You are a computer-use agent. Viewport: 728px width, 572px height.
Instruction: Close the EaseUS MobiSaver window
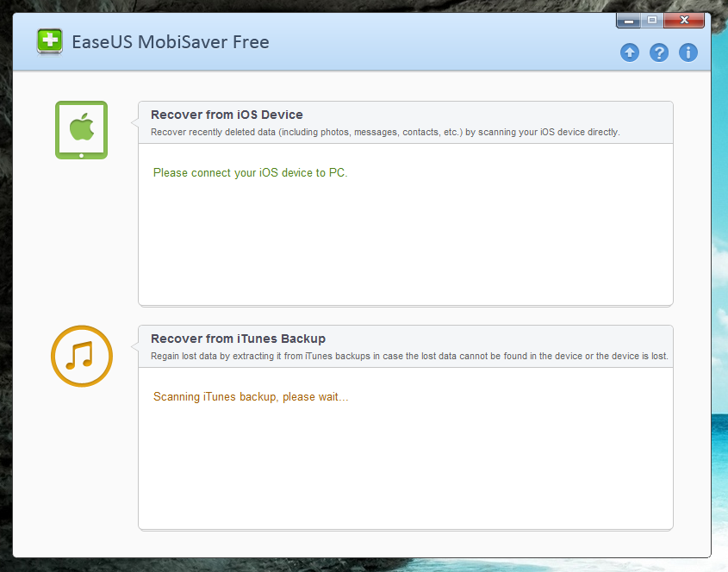(x=684, y=21)
